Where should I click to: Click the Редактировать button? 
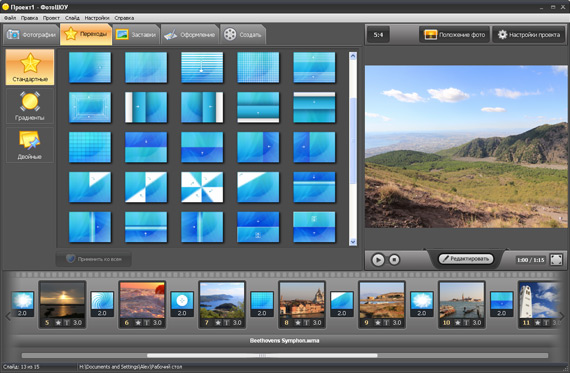coord(466,259)
